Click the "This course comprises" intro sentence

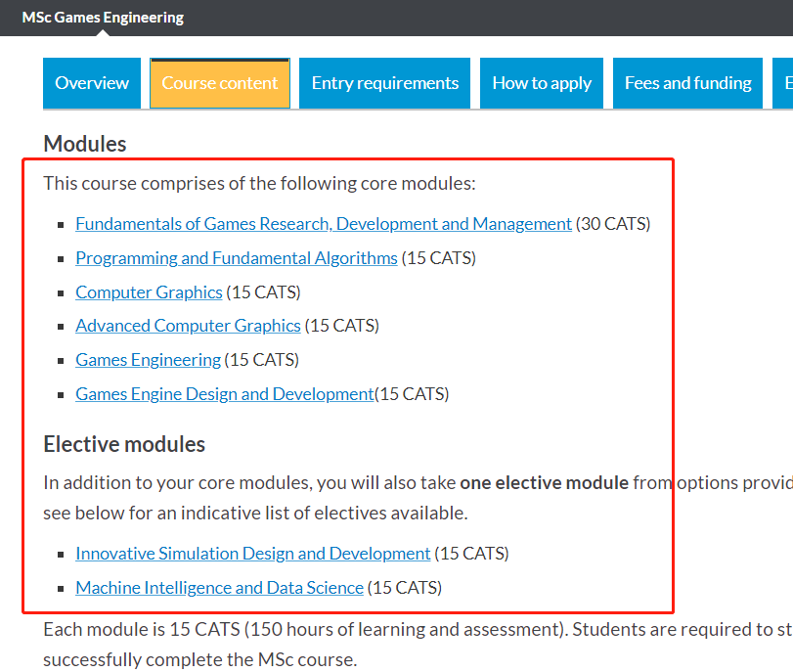(x=259, y=183)
